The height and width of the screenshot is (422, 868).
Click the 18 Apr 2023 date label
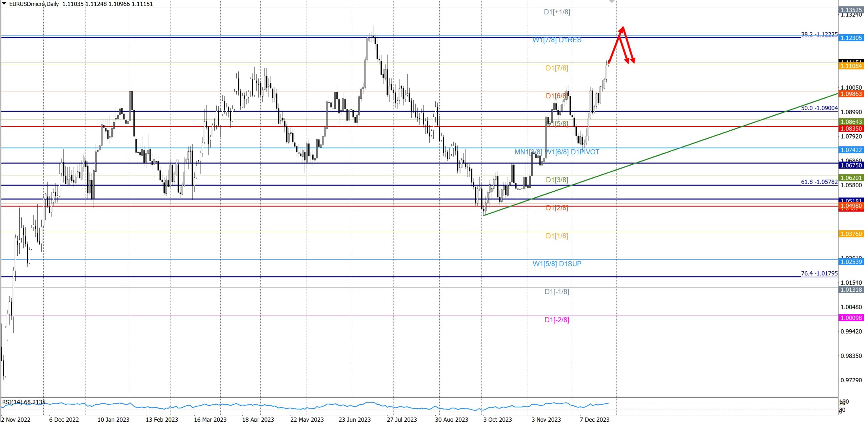click(258, 419)
